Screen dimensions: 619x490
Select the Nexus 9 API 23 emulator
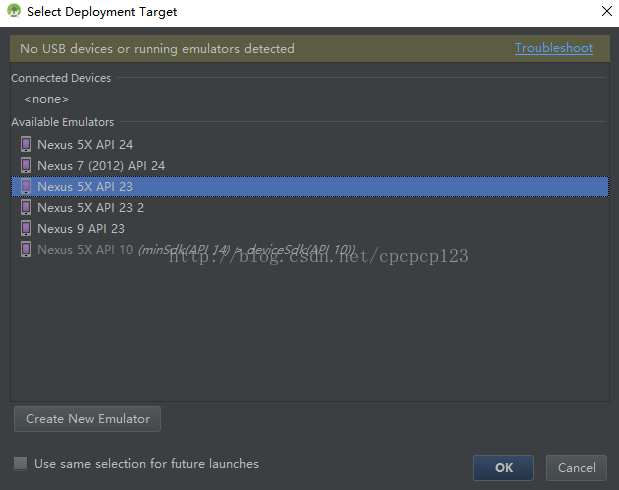[310, 228]
